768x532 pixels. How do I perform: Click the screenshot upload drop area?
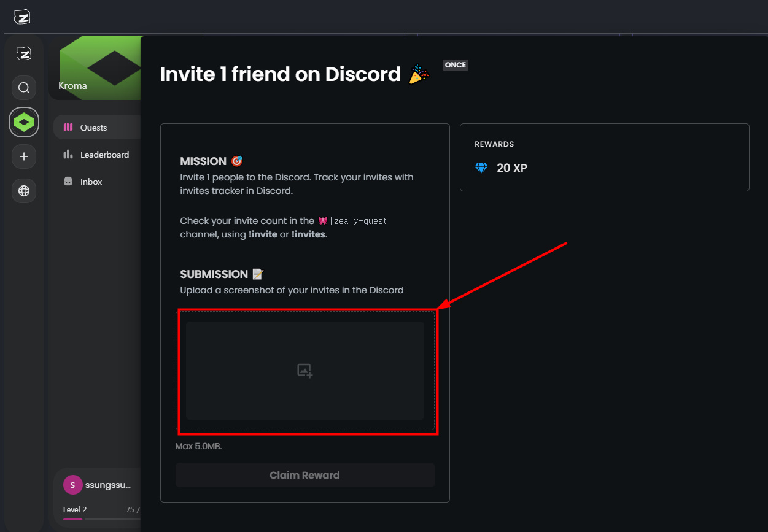[x=305, y=371]
